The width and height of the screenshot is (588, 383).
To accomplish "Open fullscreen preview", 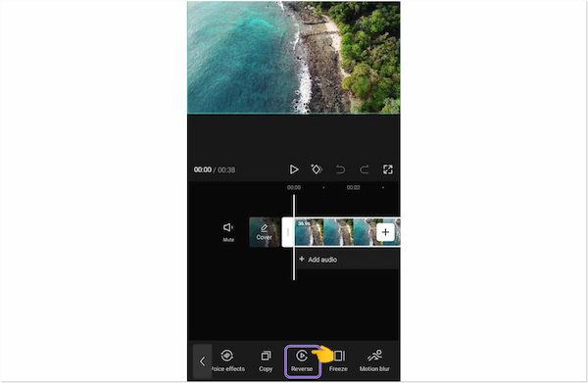I will [x=388, y=169].
